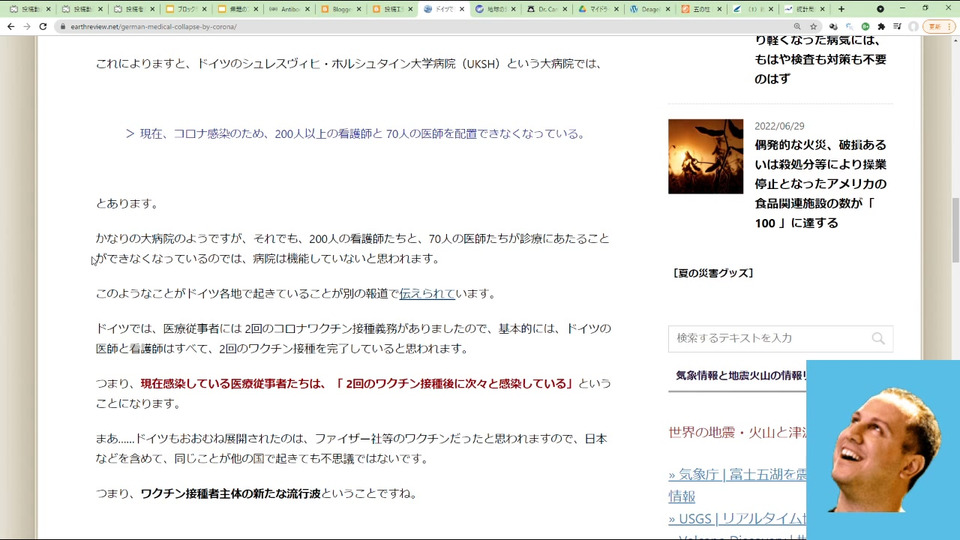
Task: Close the Blogger tab
Action: pyautogui.click(x=359, y=9)
